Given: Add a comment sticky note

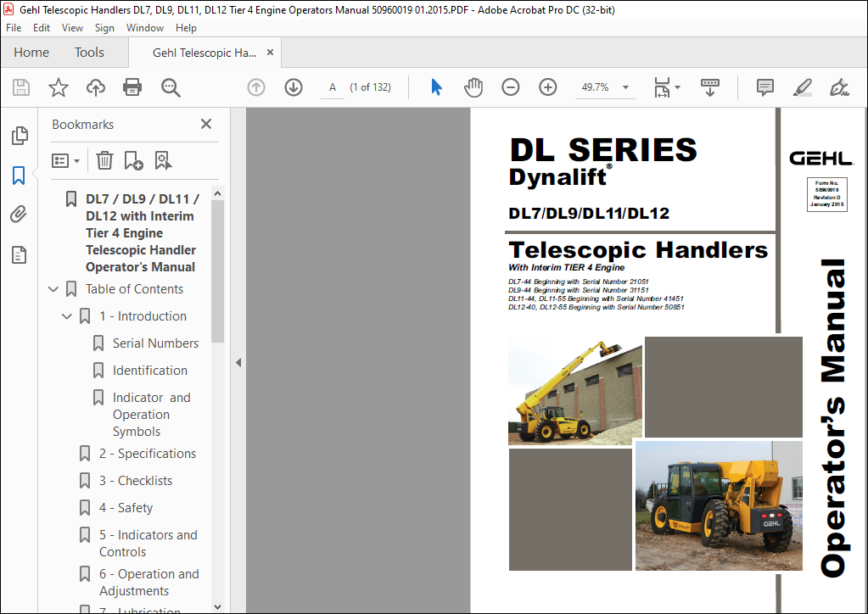Looking at the screenshot, I should point(765,87).
